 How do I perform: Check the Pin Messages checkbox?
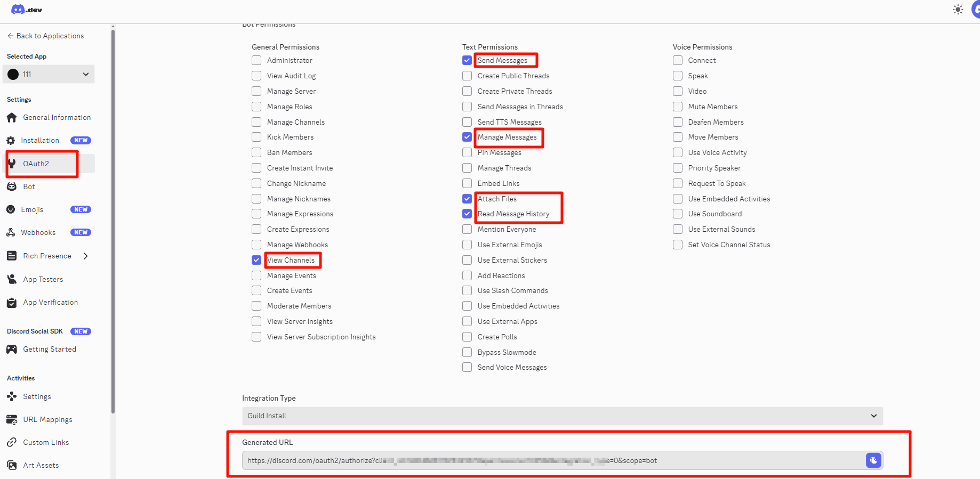(467, 152)
